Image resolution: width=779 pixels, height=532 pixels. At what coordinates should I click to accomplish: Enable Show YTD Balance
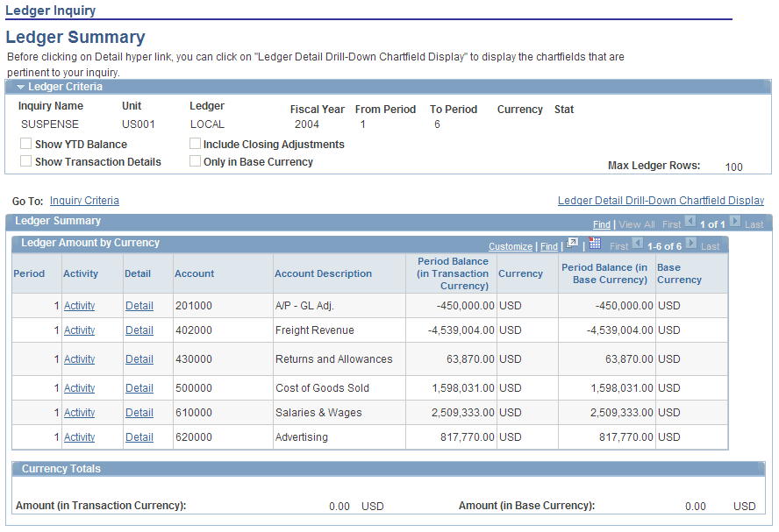[25, 143]
